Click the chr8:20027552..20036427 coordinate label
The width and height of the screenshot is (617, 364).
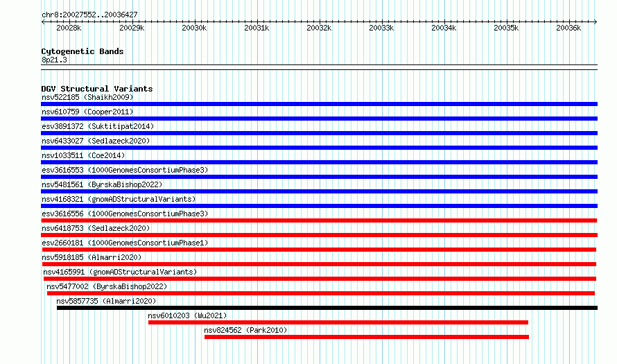(x=89, y=15)
